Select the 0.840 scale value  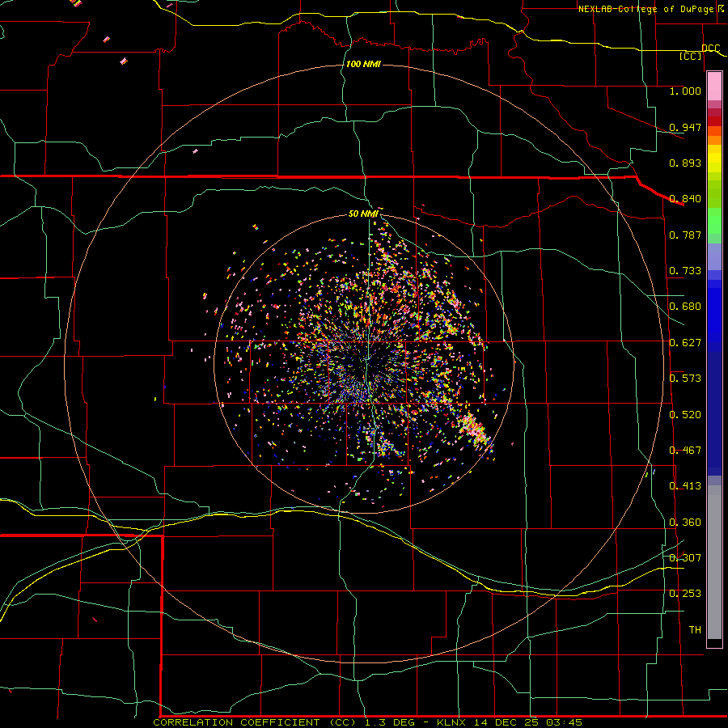click(x=685, y=199)
